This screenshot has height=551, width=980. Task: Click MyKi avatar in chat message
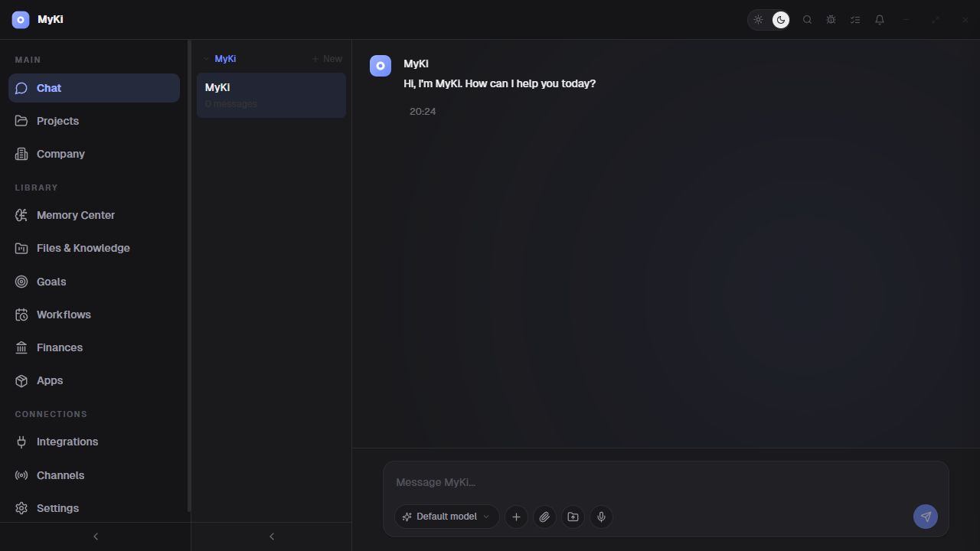pyautogui.click(x=381, y=66)
